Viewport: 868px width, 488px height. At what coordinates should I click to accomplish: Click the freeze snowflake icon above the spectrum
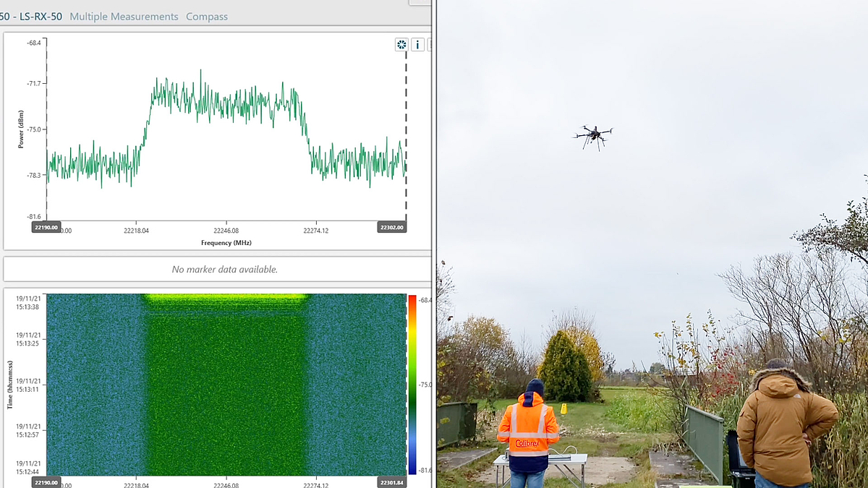click(x=401, y=45)
